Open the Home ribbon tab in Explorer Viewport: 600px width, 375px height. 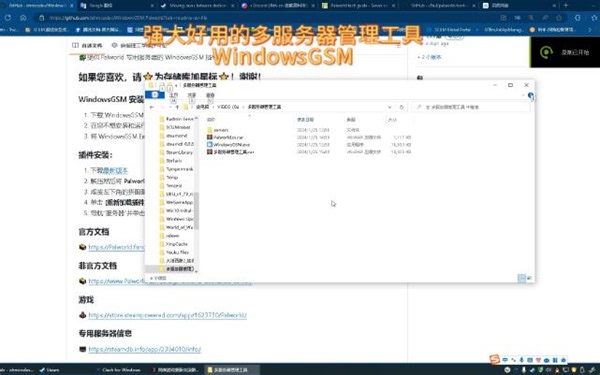coord(174,95)
